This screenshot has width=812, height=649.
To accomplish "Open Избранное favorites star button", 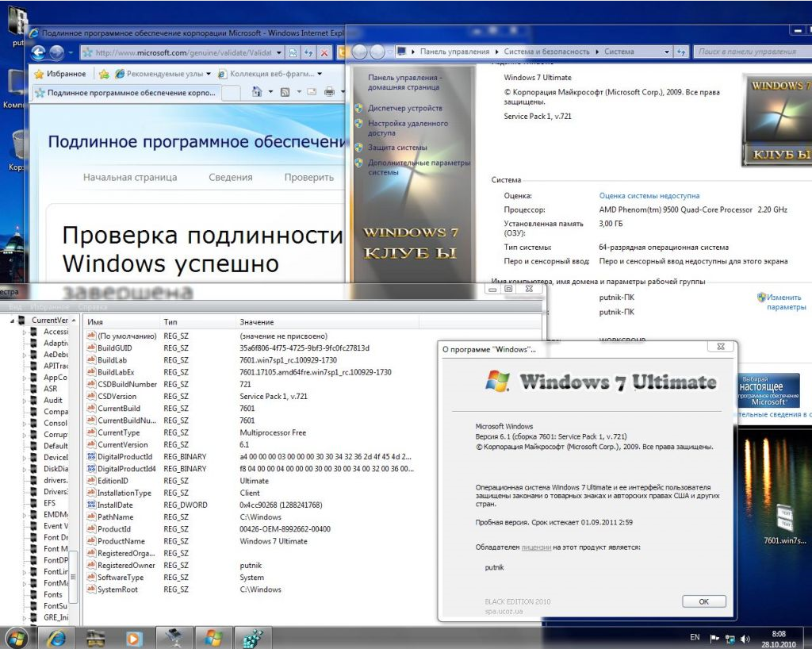I will (x=60, y=74).
